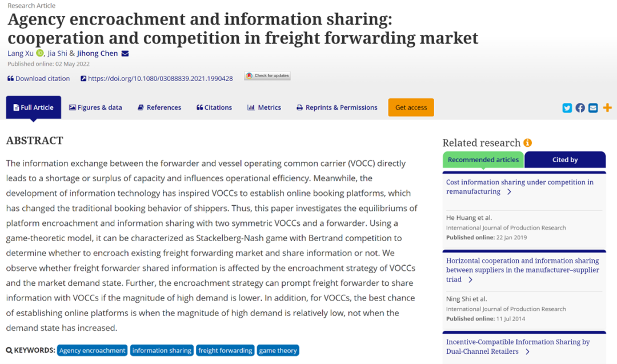Share article by email icon
Image resolution: width=617 pixels, height=364 pixels.
(x=593, y=107)
